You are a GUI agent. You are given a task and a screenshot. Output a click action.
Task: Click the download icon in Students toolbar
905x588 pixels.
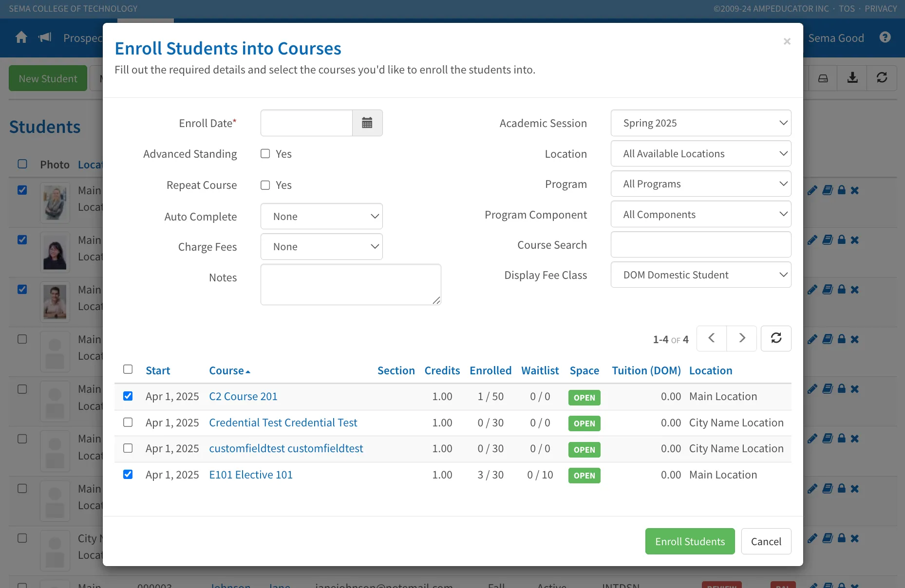[x=852, y=78]
